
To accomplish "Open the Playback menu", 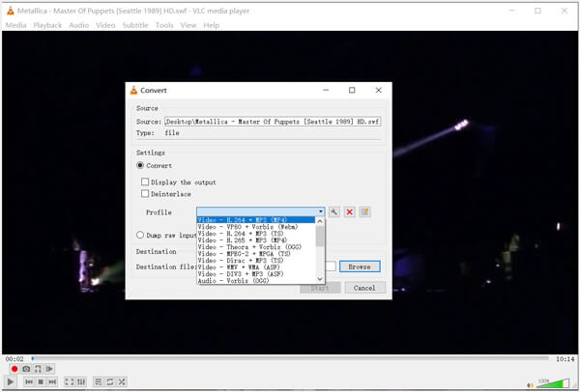I will [x=47, y=25].
